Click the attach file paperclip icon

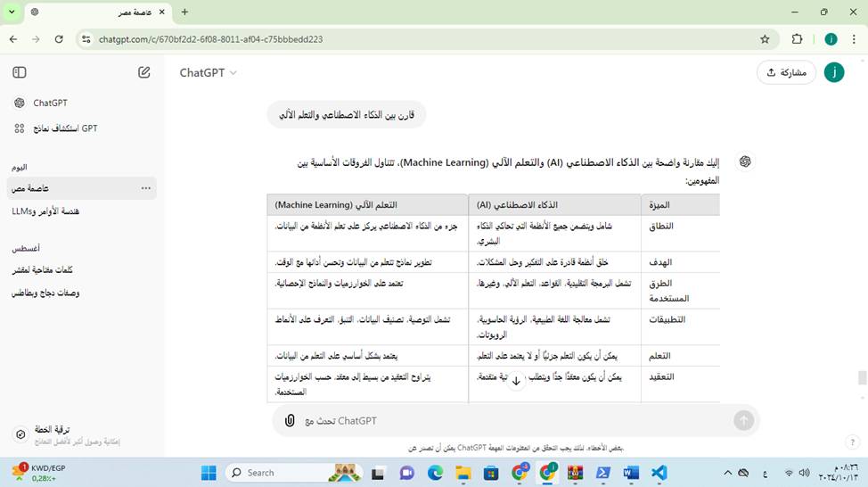tap(290, 420)
